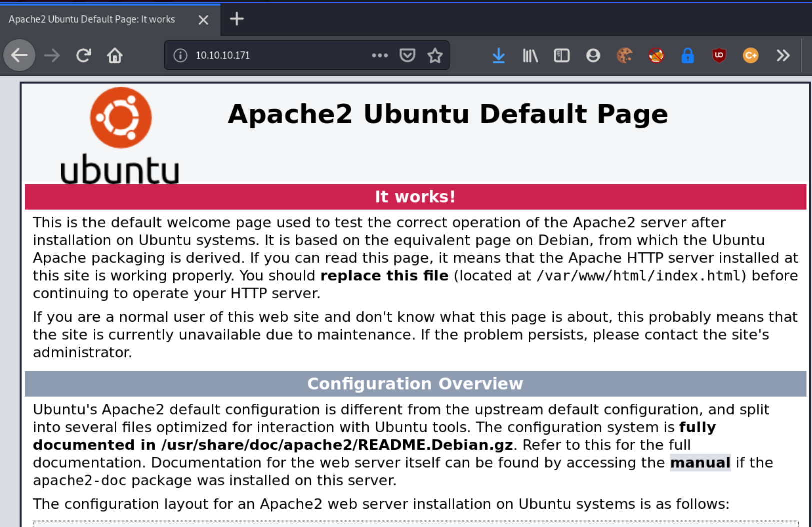This screenshot has height=527, width=812.
Task: Open the Library icon in the toolbar
Action: pyautogui.click(x=530, y=55)
